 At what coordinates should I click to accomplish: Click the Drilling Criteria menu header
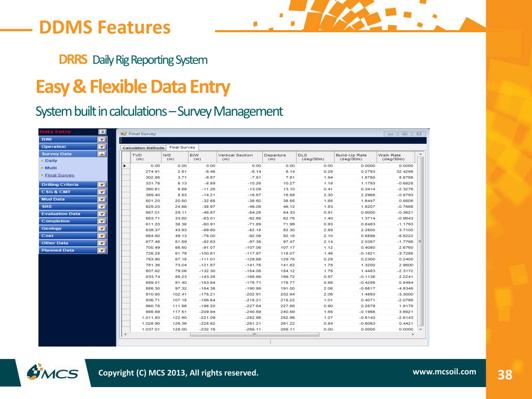coord(73,184)
